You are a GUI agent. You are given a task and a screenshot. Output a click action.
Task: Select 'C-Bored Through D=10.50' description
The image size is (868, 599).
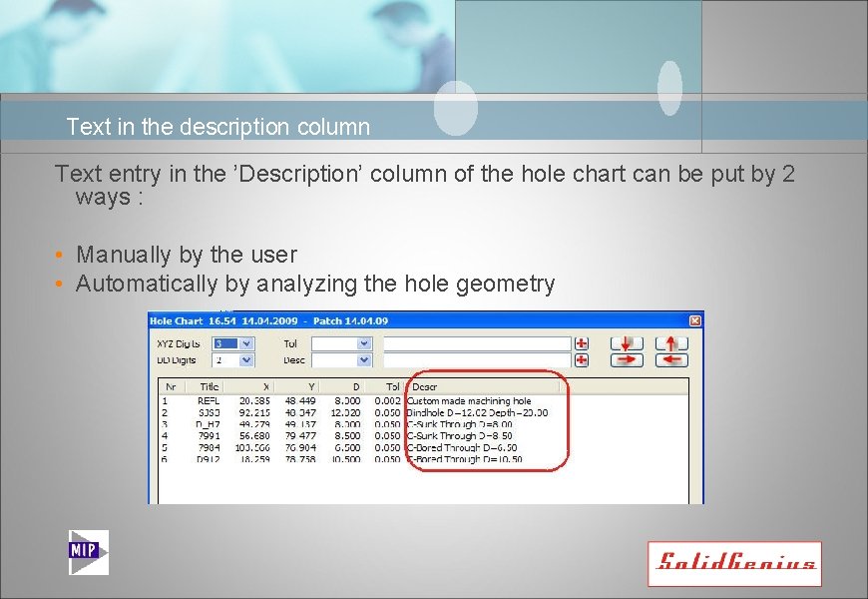(x=465, y=459)
